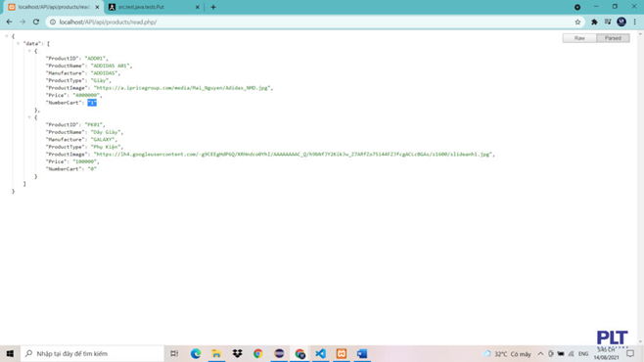
Task: Close the localhost products read tab
Action: 97,7
